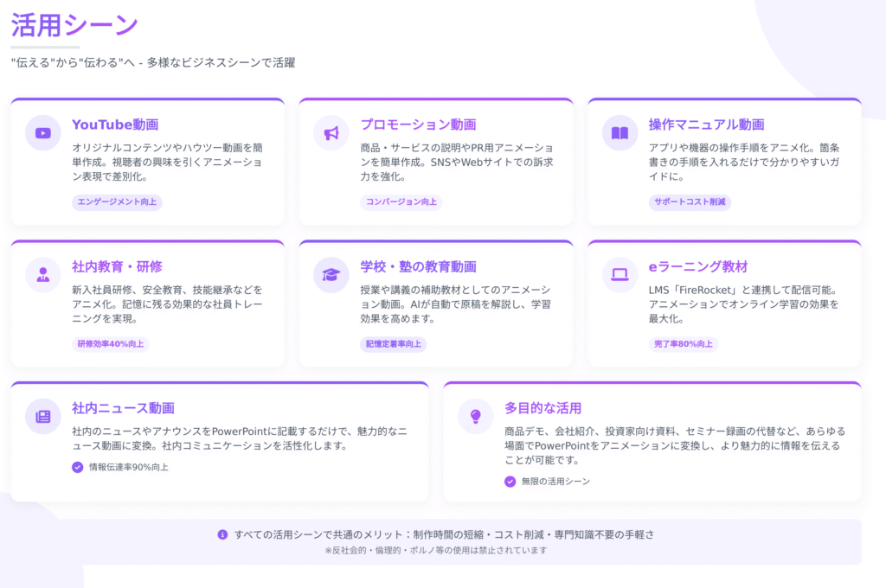Click the 活用シーン page heading
886x588 pixels.
point(74,25)
